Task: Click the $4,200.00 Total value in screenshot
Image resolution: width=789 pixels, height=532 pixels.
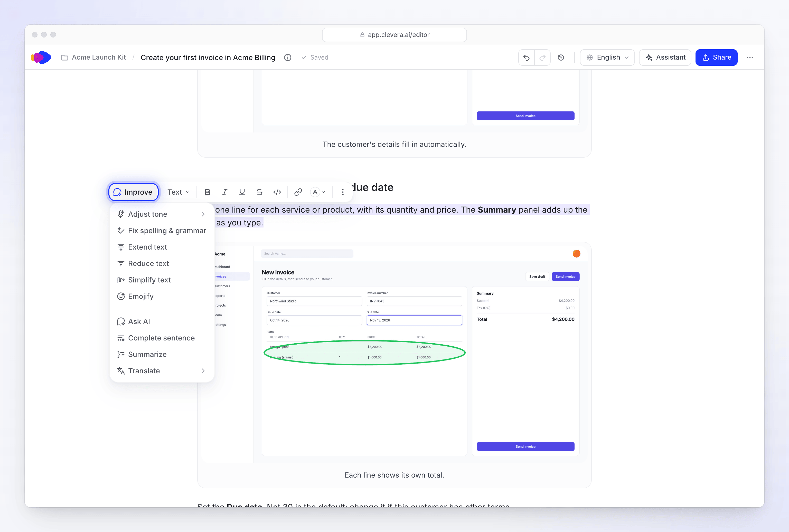Action: (563, 319)
